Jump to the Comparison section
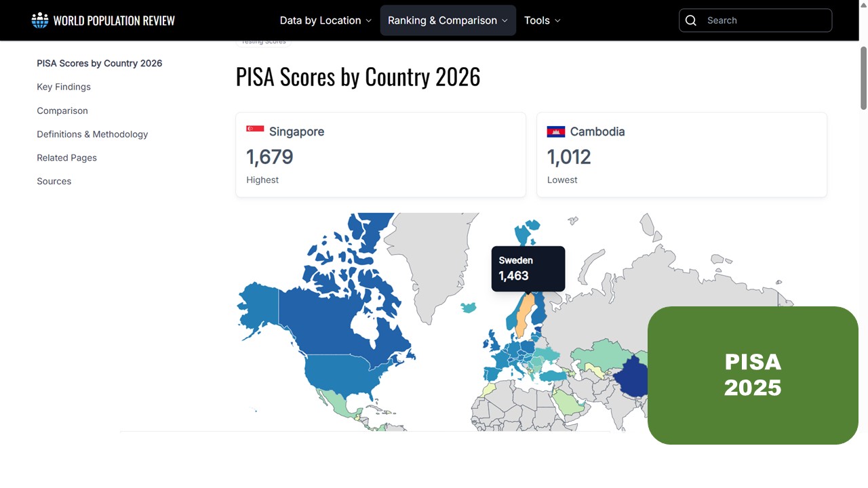Viewport: 868px width, 488px height. pyautogui.click(x=62, y=110)
